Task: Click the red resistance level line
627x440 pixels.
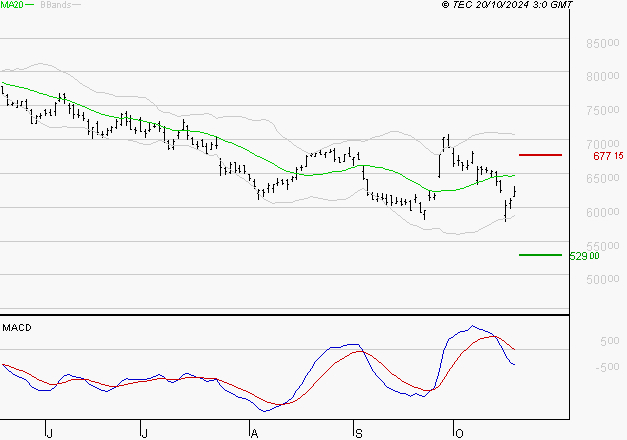Action: click(540, 155)
